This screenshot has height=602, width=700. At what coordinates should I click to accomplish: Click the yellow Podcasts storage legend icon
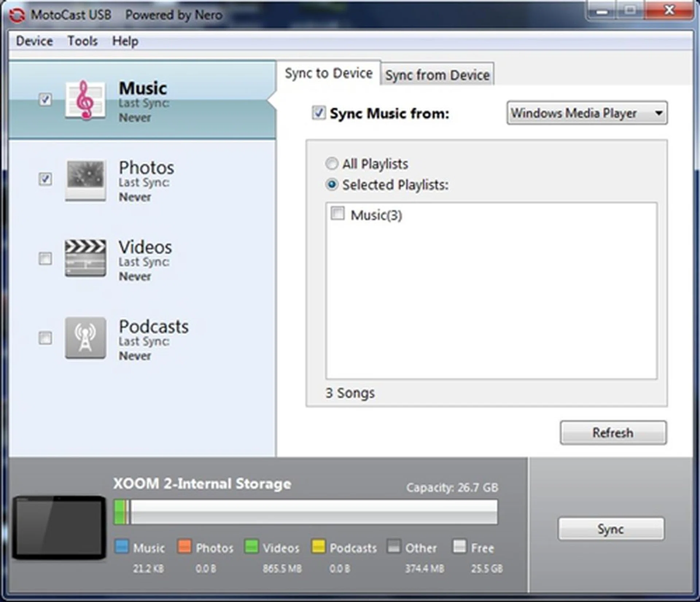pyautogui.click(x=318, y=547)
